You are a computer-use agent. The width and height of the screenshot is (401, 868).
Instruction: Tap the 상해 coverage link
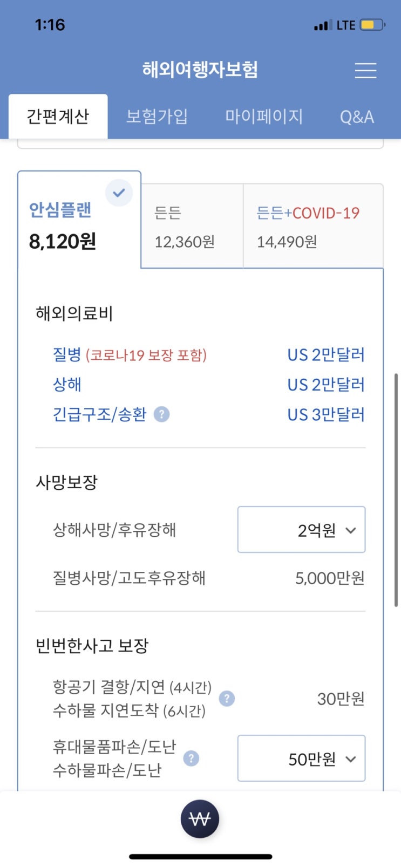tap(67, 385)
